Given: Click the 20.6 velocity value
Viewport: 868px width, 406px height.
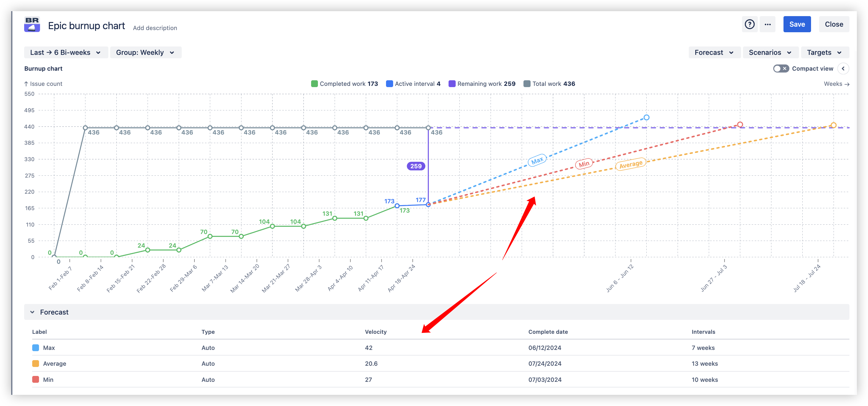Looking at the screenshot, I should 371,364.
